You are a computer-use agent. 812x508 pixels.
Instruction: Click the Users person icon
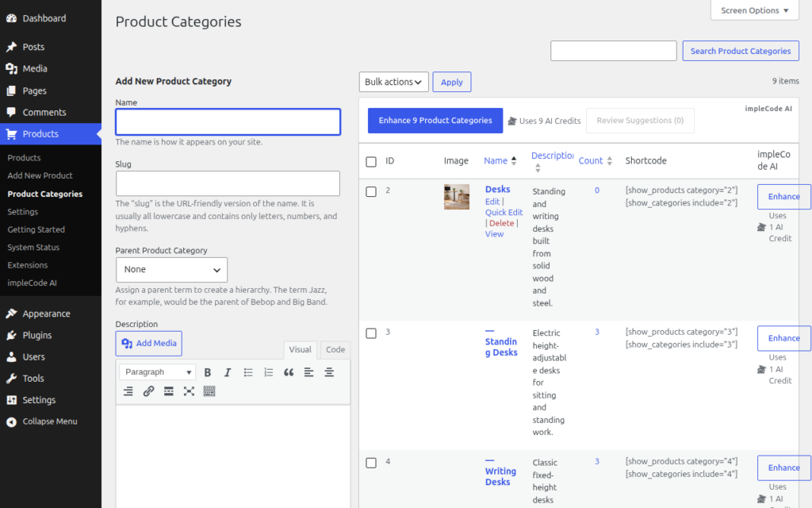[11, 356]
